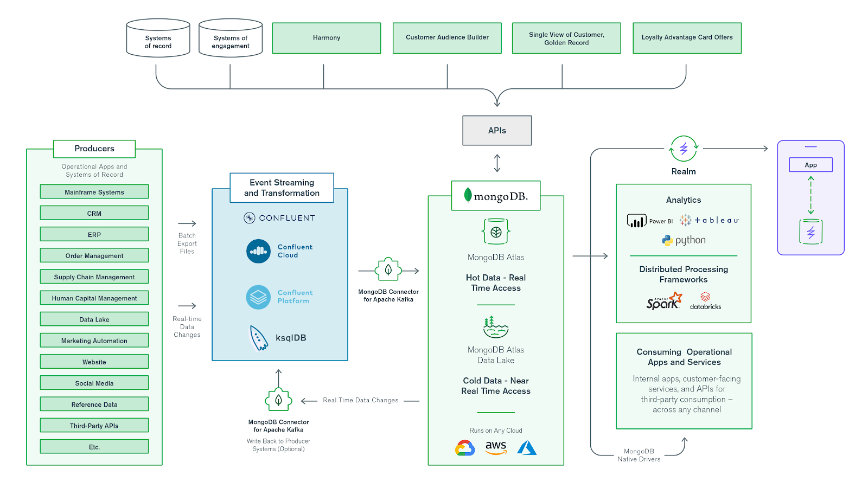Select the ERP producer
The image size is (868, 488).
(x=94, y=234)
